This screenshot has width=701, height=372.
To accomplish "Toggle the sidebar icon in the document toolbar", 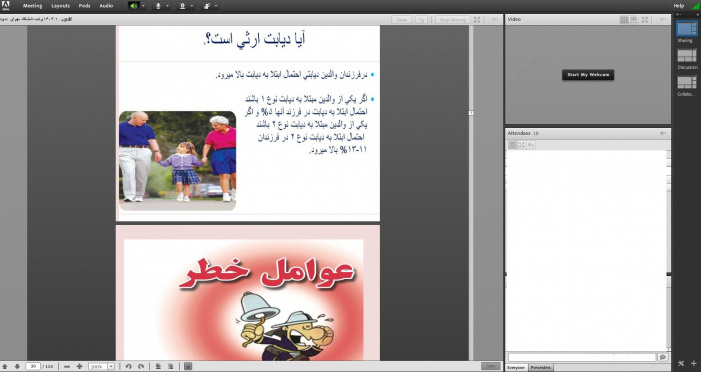I will tap(188, 367).
